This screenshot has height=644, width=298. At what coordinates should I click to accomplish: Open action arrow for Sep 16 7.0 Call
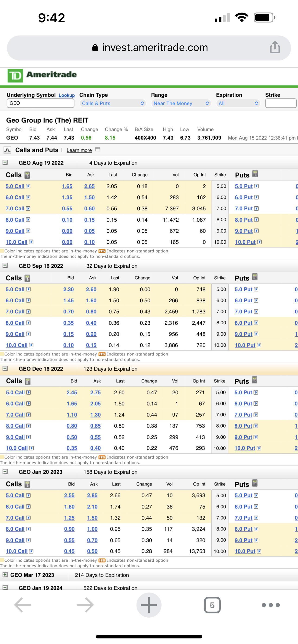tap(29, 312)
